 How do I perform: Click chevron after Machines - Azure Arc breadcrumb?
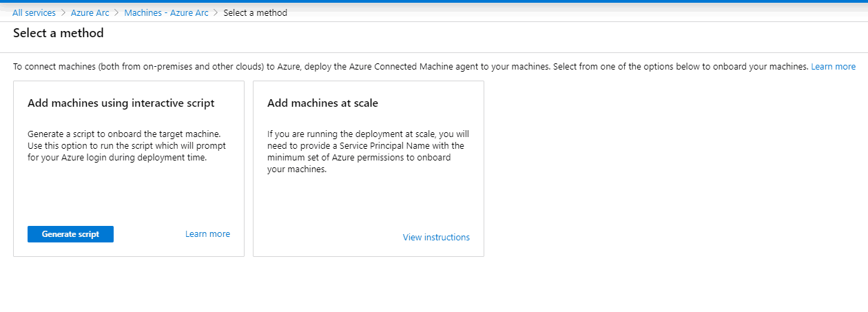216,12
